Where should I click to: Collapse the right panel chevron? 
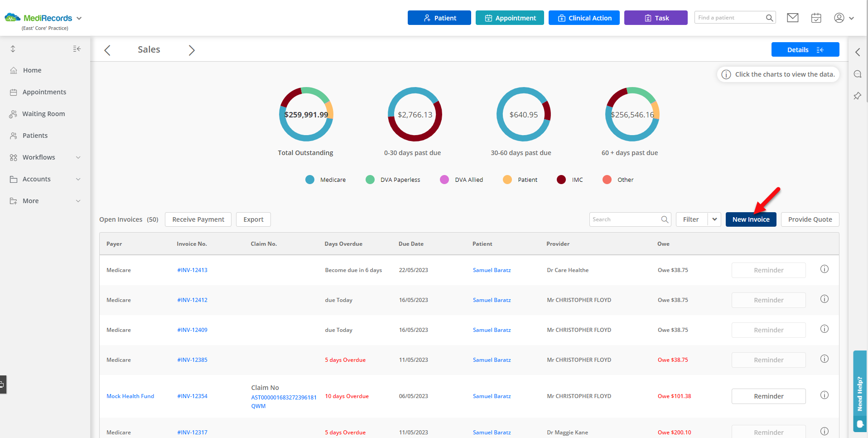pyautogui.click(x=858, y=52)
